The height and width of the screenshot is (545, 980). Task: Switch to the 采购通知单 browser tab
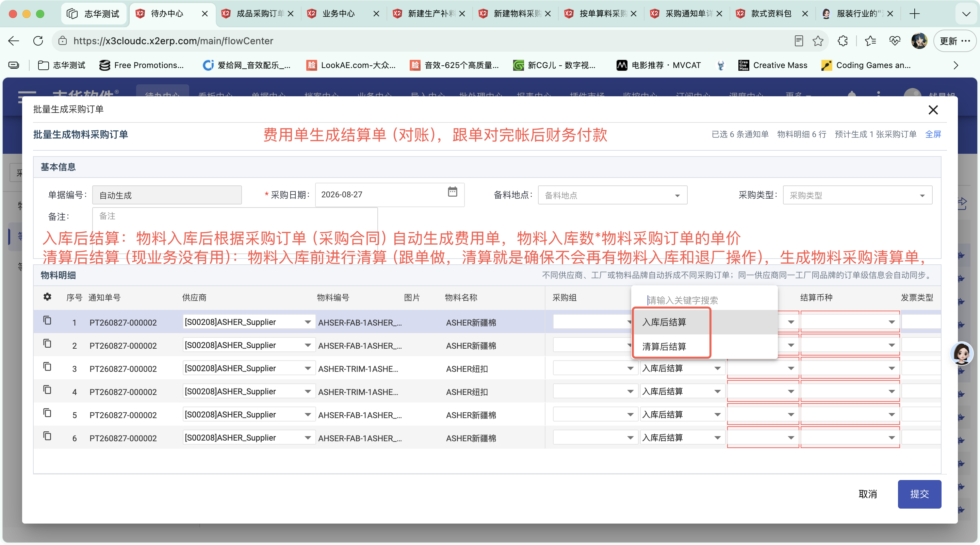(x=687, y=14)
